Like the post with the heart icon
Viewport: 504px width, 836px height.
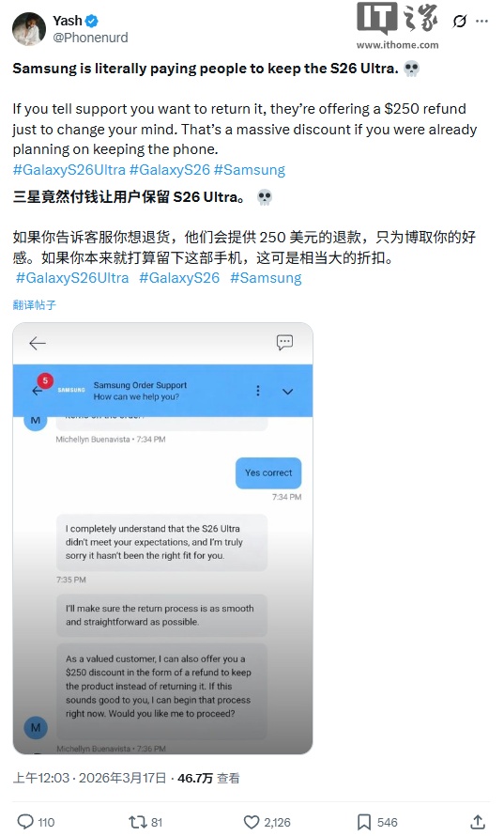coord(252,822)
